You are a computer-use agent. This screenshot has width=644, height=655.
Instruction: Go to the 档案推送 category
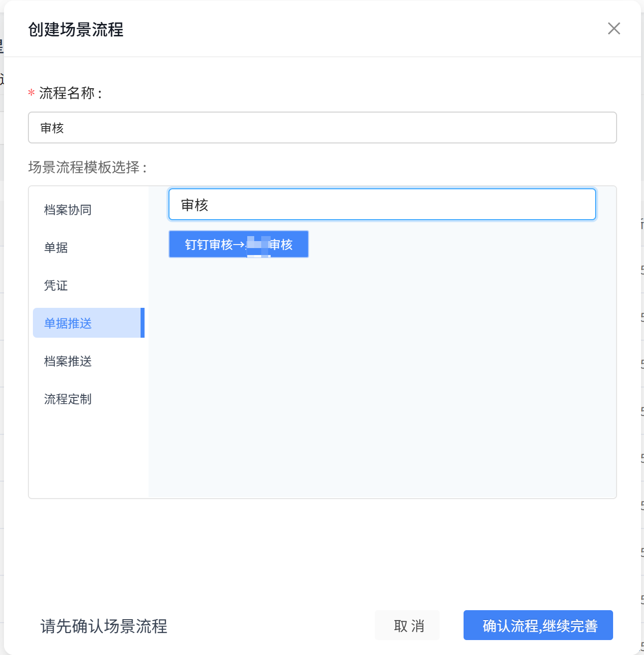pyautogui.click(x=68, y=361)
